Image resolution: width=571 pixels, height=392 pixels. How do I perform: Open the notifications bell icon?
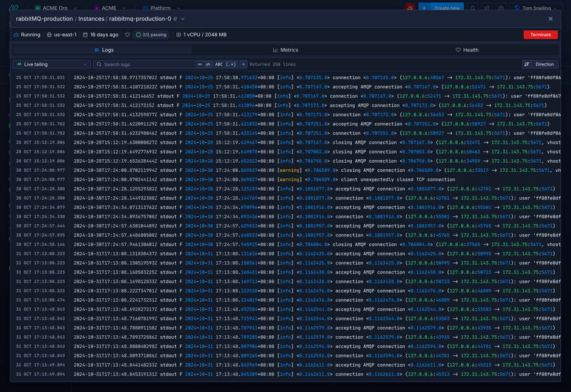pyautogui.click(x=472, y=8)
